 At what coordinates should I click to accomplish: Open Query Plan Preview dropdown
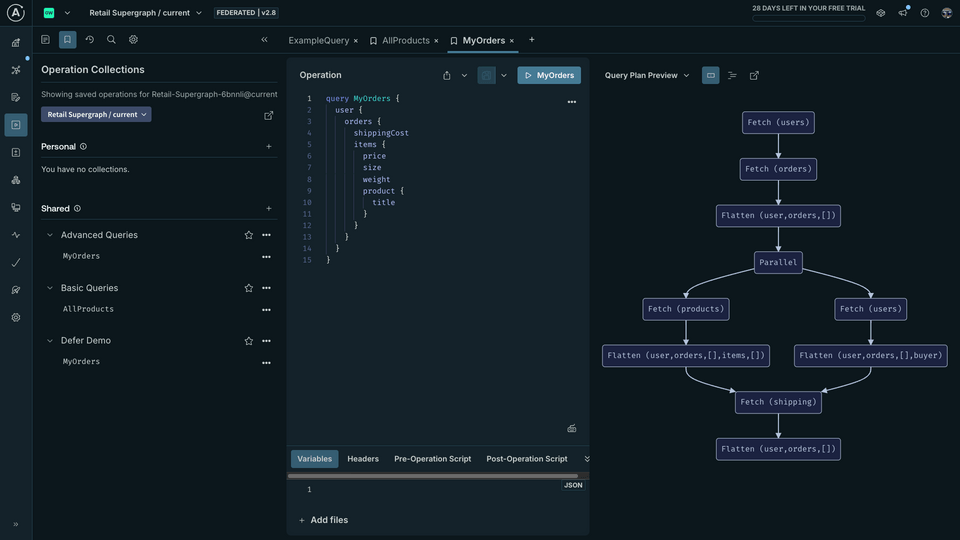(647, 75)
